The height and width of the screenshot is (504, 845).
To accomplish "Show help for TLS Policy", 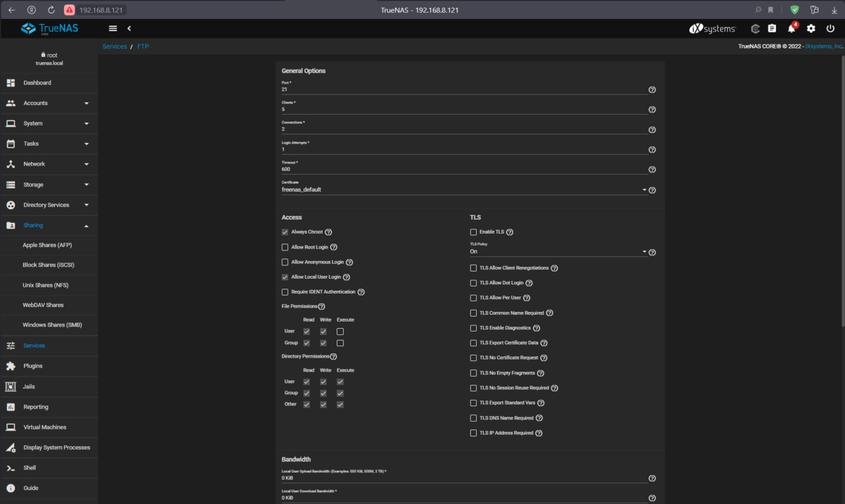I will pos(652,253).
